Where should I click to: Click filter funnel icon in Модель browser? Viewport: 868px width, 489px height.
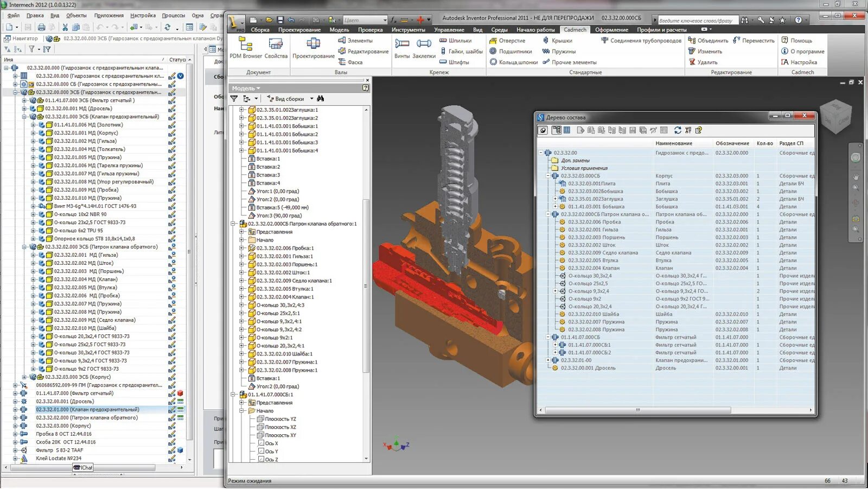[234, 99]
